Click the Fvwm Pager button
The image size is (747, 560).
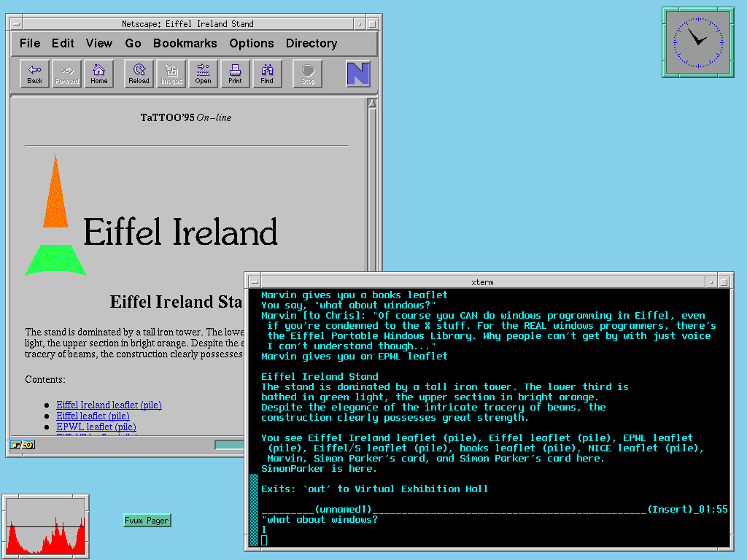tap(147, 520)
